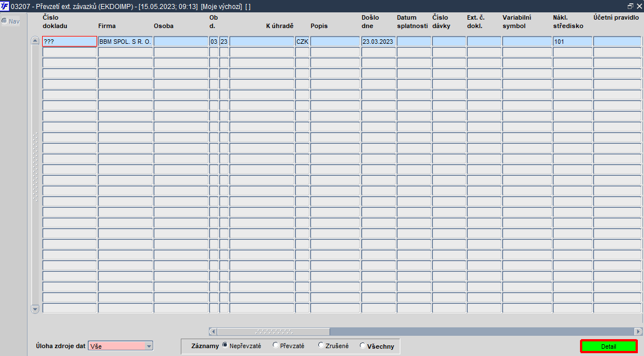
Task: Click the CZK currency cell
Action: coord(302,42)
